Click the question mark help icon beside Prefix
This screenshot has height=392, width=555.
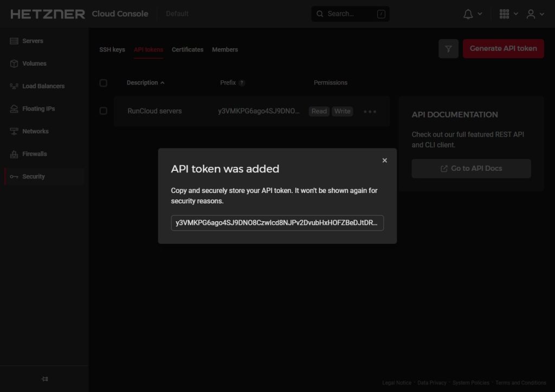(x=241, y=82)
